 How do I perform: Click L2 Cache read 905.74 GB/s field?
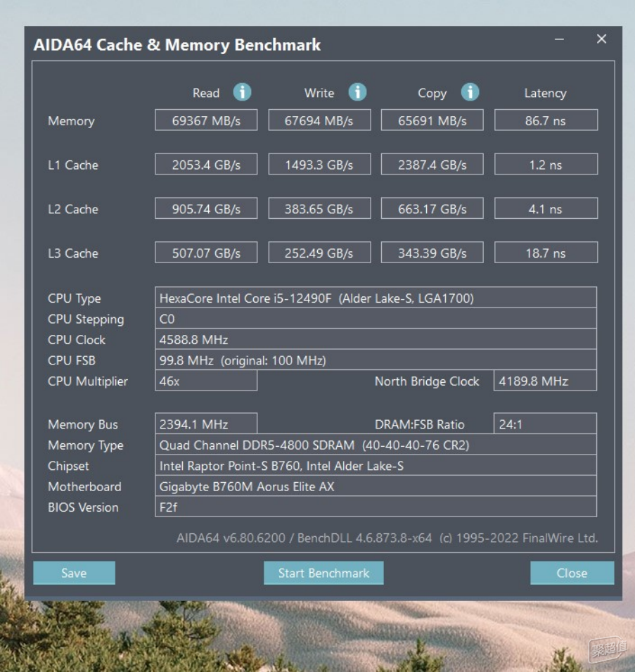pyautogui.click(x=206, y=208)
